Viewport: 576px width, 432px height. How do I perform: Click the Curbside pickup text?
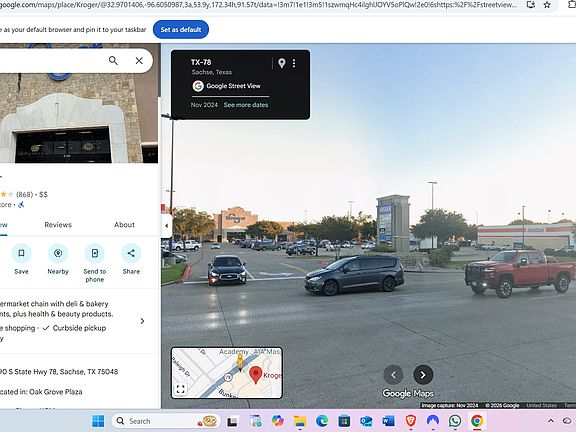tap(79, 328)
